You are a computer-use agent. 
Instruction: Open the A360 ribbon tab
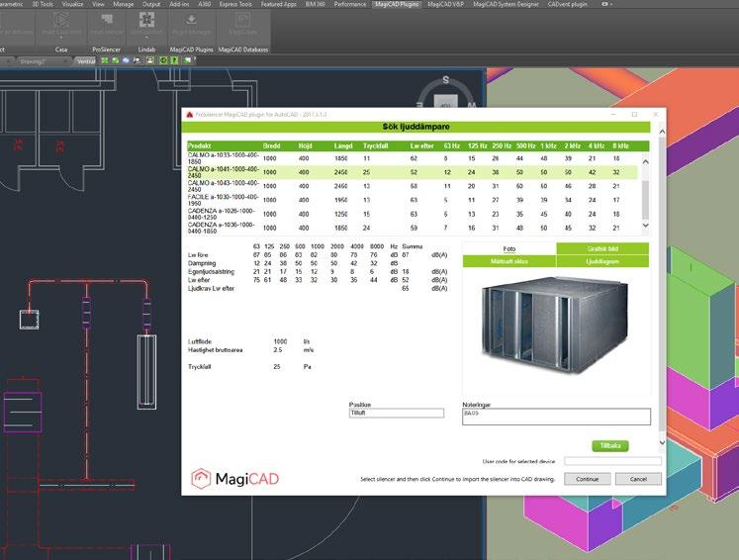coord(205,4)
